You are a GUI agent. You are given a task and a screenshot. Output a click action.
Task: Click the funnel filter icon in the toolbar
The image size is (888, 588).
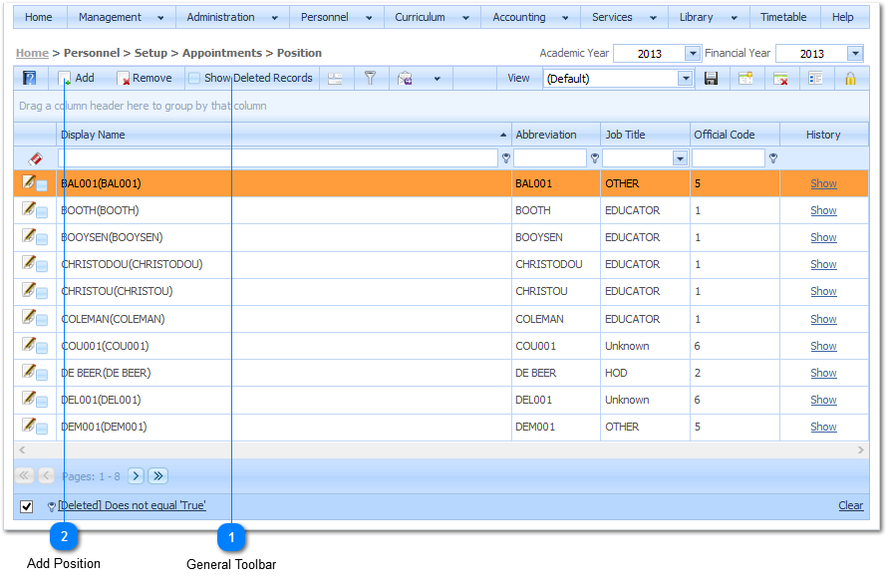[370, 78]
